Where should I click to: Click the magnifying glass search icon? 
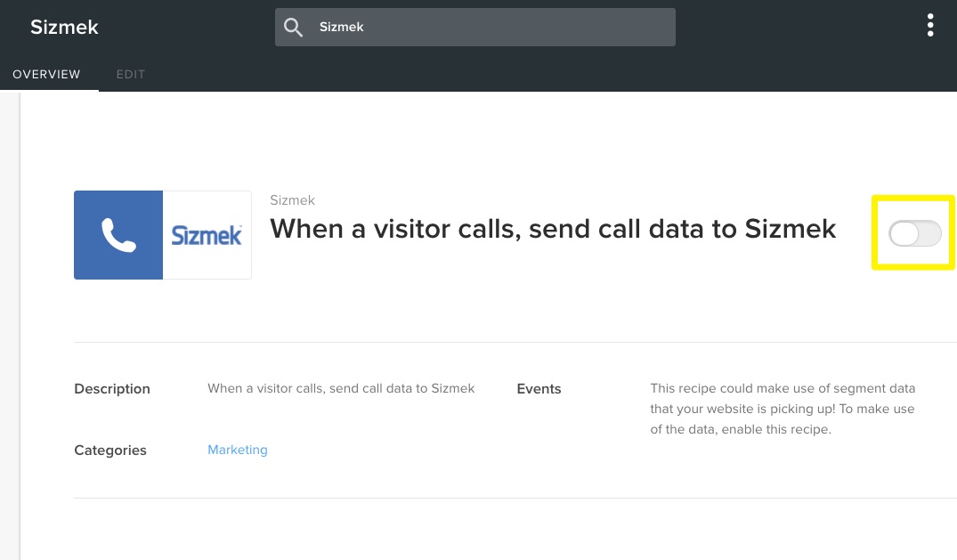(293, 27)
